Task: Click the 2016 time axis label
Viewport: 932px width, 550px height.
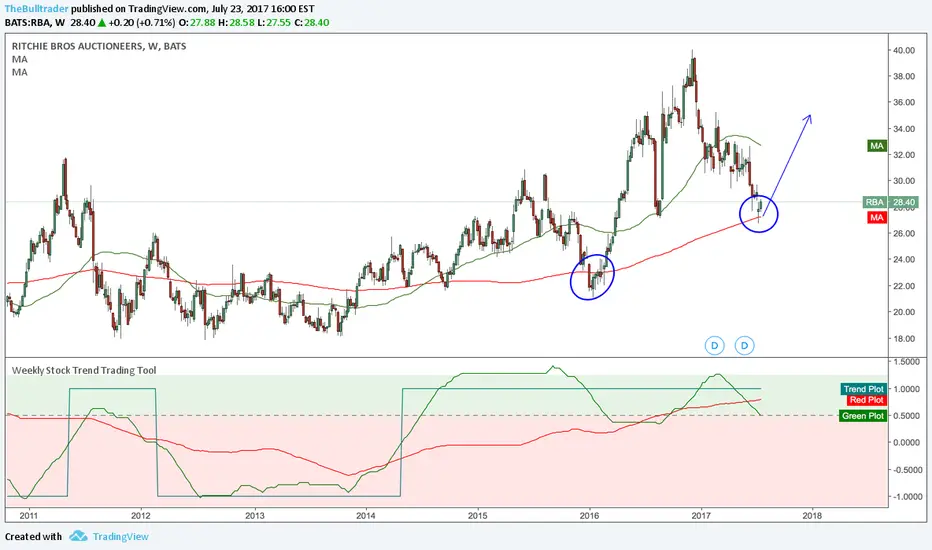Action: click(589, 516)
